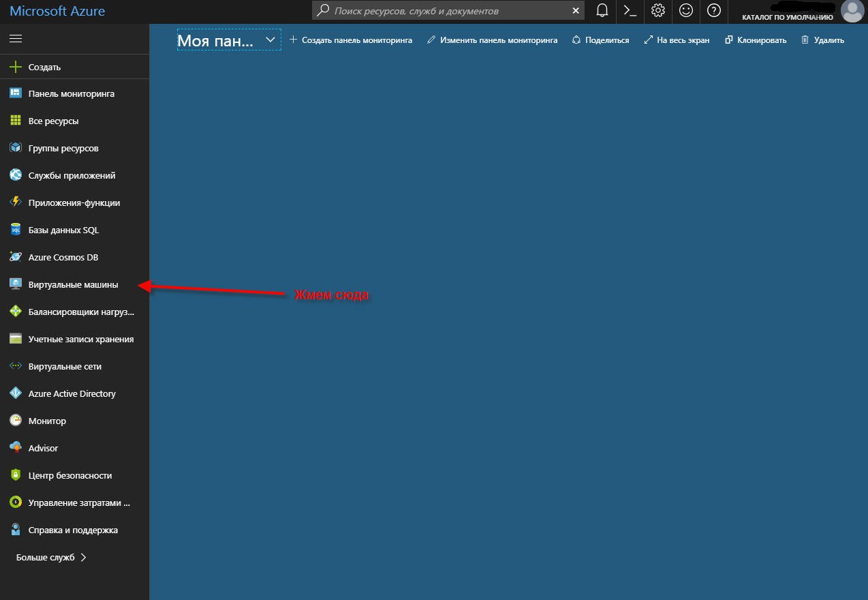Open the notifications bell icon
Screen dimensions: 868x600
click(602, 11)
